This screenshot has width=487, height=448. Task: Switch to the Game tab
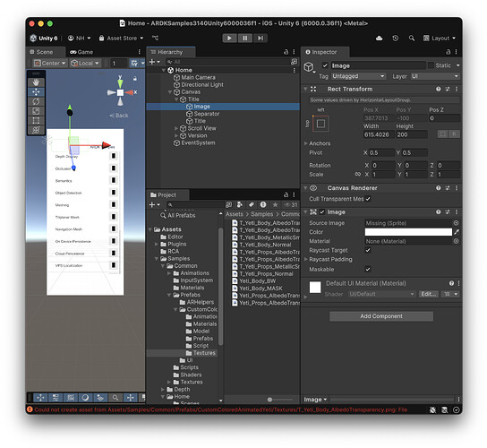(81, 52)
